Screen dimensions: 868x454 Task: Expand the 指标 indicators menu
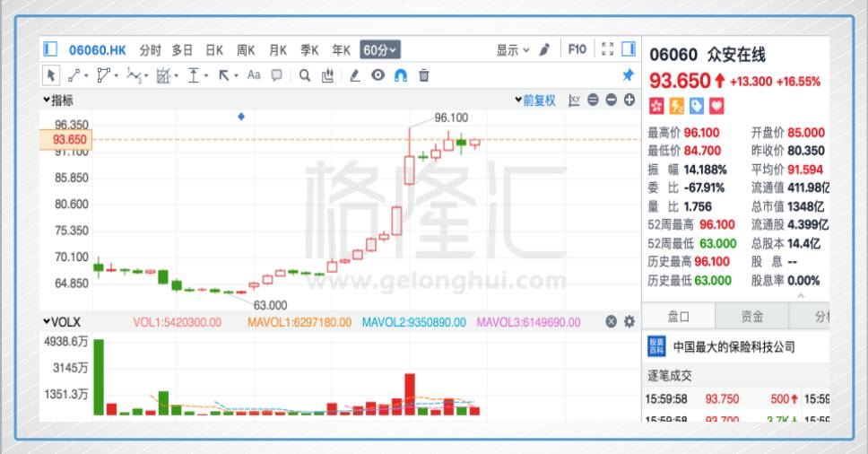tap(58, 100)
